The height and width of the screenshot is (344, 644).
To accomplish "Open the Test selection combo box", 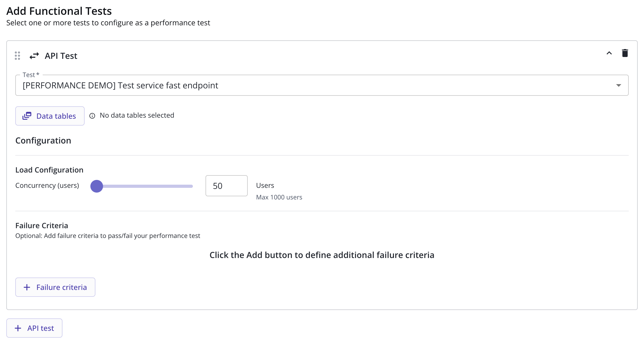I will (x=316, y=85).
